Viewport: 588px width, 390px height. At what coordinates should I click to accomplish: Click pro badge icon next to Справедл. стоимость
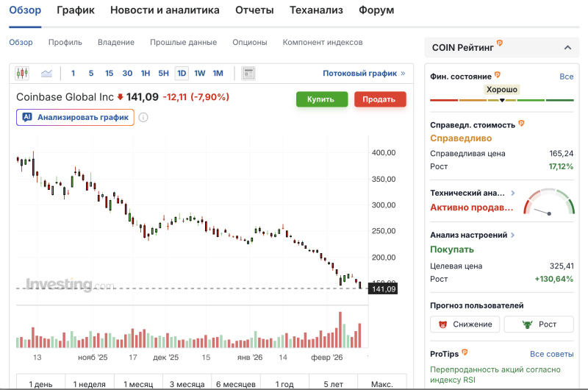pyautogui.click(x=521, y=123)
